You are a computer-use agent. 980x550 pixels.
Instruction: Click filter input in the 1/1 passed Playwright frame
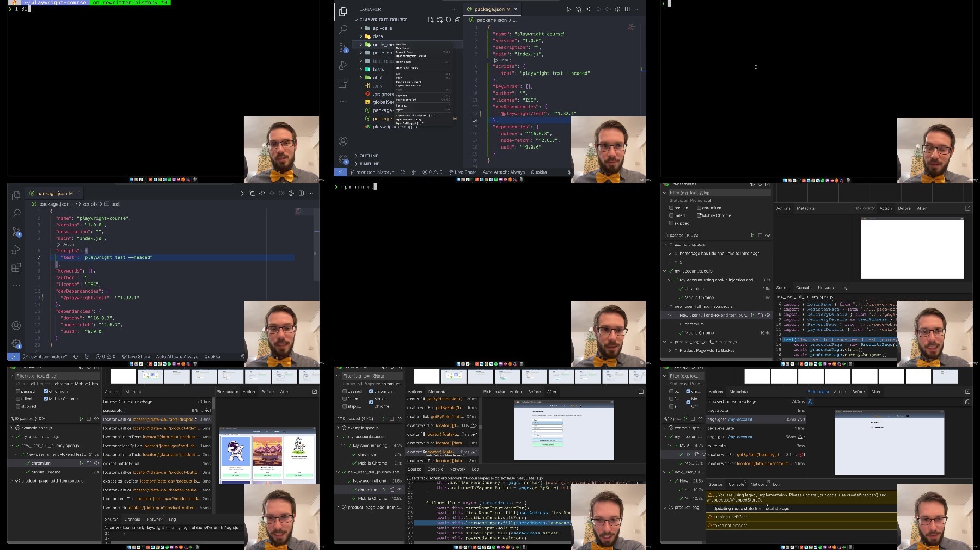720,193
